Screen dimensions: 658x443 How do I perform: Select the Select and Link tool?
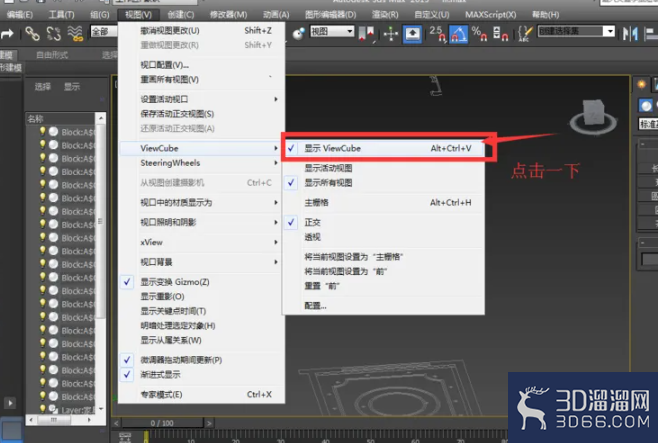[x=32, y=33]
